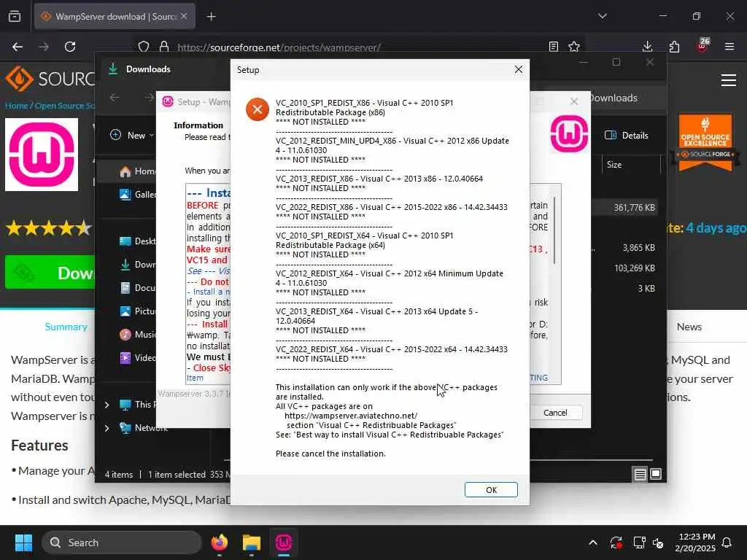Switch Explorer to details list view icon
Screen dimensions: 747x560
pyautogui.click(x=640, y=474)
